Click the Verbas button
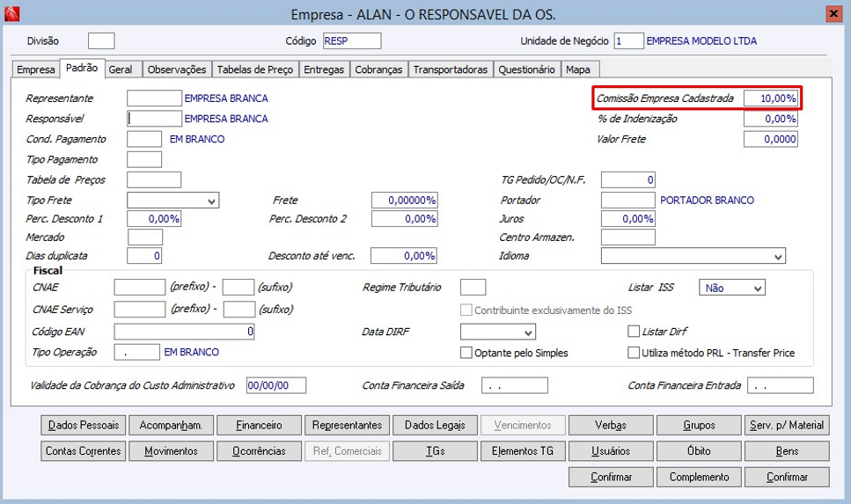This screenshot has width=851, height=504. tap(611, 426)
